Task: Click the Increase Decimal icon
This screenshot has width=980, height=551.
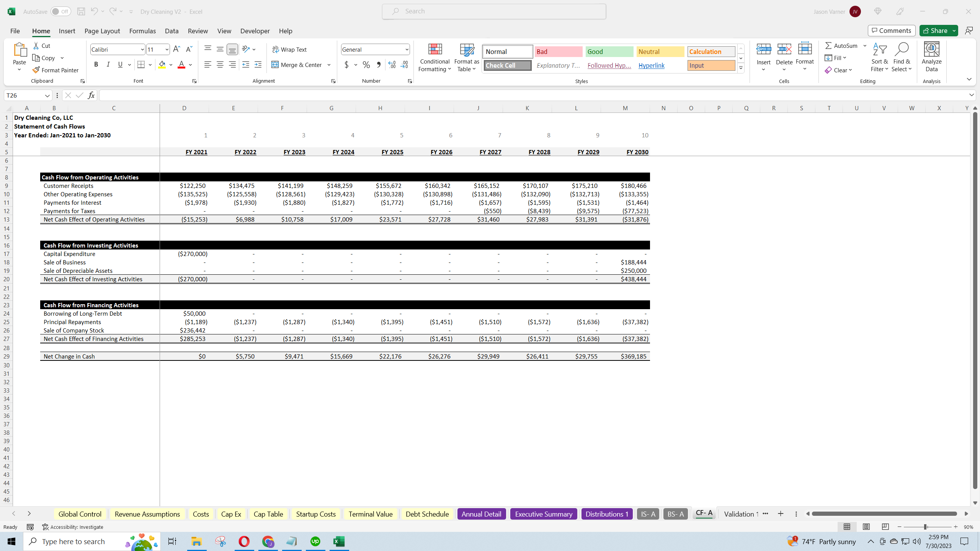Action: [391, 65]
